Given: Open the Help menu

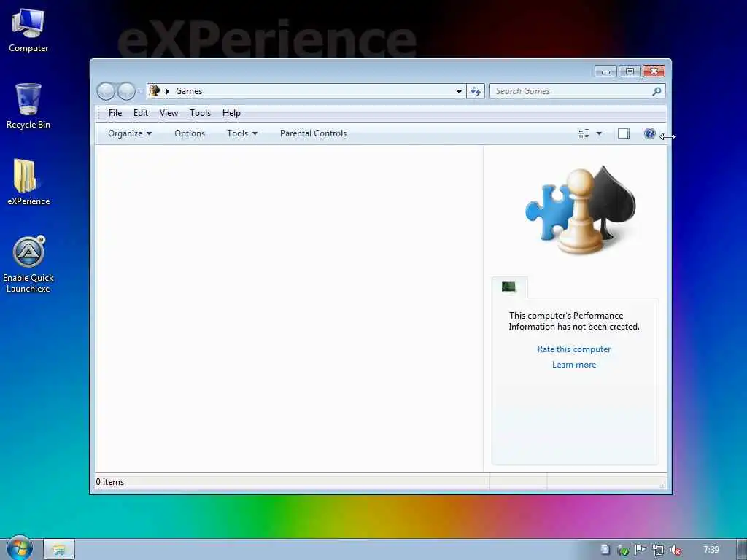Looking at the screenshot, I should click(x=231, y=113).
